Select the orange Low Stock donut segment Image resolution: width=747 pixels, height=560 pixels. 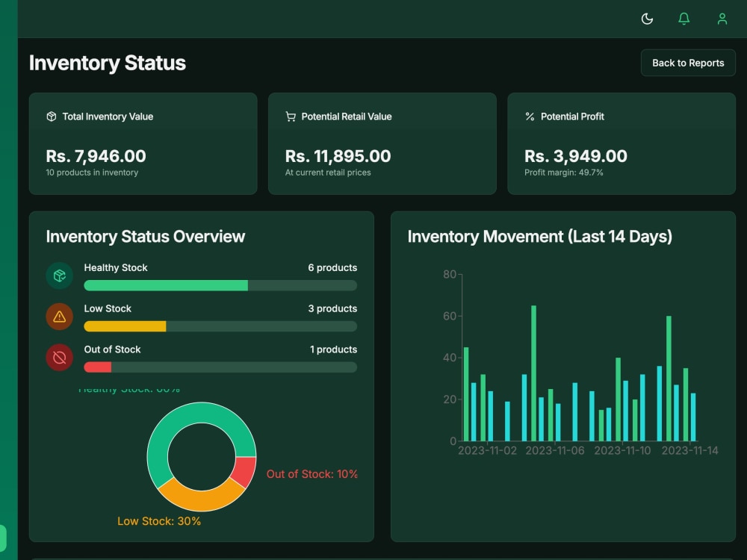pos(201,500)
